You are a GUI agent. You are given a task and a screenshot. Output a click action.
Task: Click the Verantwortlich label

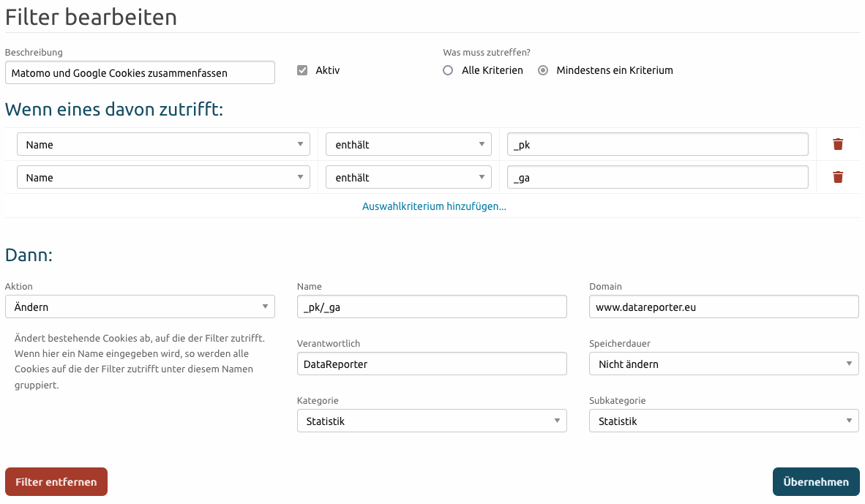(329, 344)
